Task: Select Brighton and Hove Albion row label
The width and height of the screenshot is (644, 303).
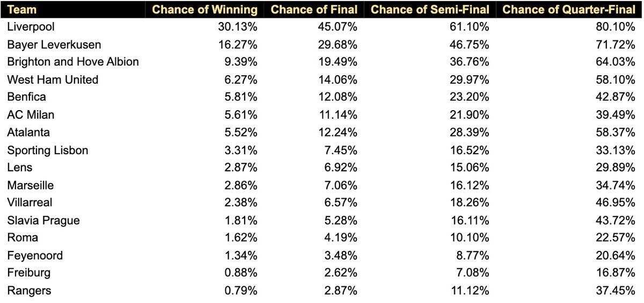Action: (x=73, y=62)
